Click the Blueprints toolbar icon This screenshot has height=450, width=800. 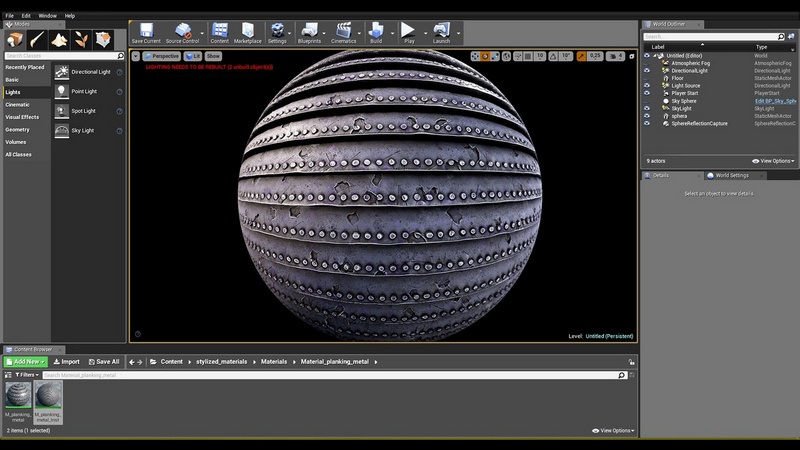[309, 32]
